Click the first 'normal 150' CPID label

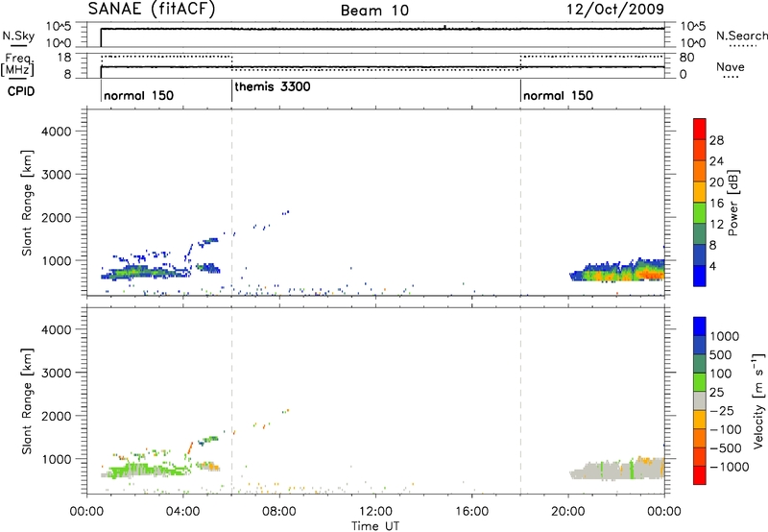(138, 95)
